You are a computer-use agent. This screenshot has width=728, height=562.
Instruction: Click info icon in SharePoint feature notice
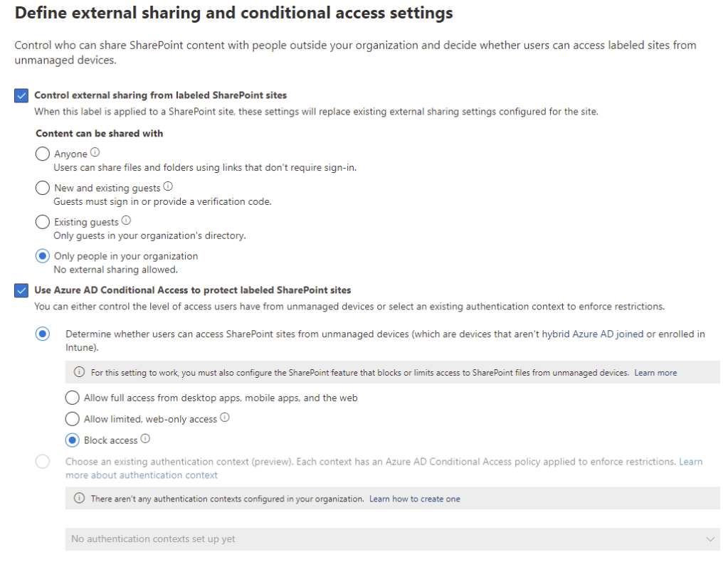79,372
